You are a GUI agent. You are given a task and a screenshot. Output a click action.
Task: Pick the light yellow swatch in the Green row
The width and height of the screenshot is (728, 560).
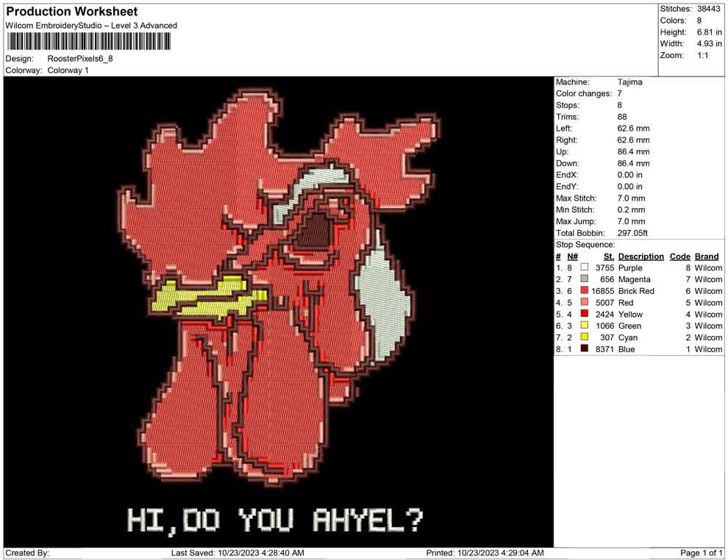coord(585,326)
